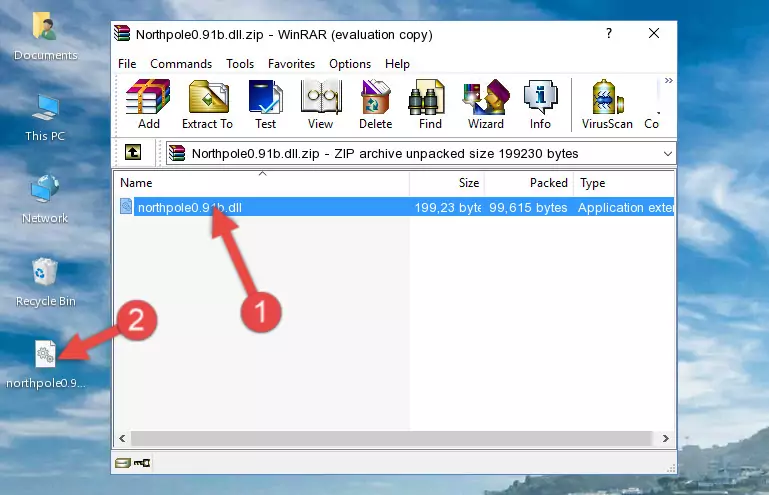This screenshot has width=769, height=495.
Task: Select the Extract To toolbar icon
Action: 207,104
